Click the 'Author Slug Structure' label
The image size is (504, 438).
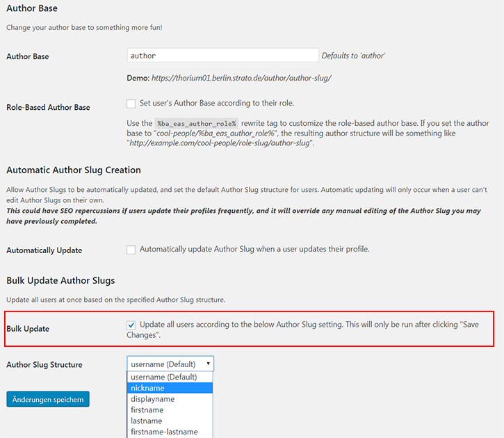point(44,365)
